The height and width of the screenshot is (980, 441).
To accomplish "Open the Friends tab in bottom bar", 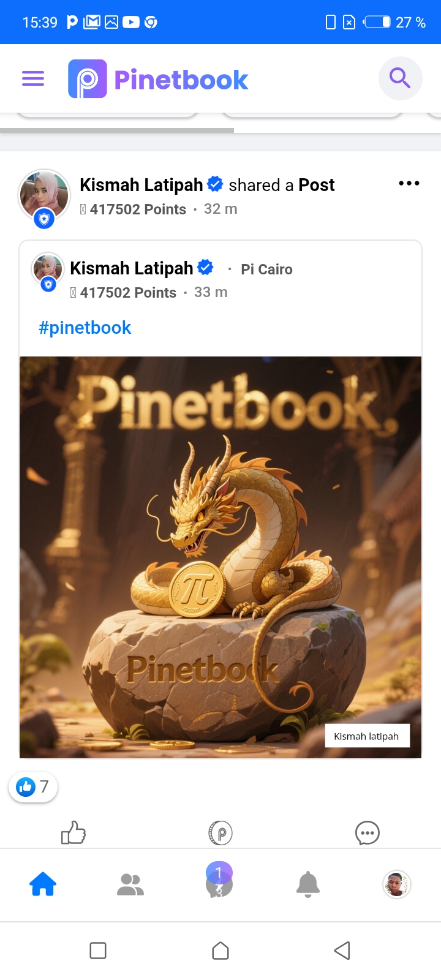I will point(130,884).
